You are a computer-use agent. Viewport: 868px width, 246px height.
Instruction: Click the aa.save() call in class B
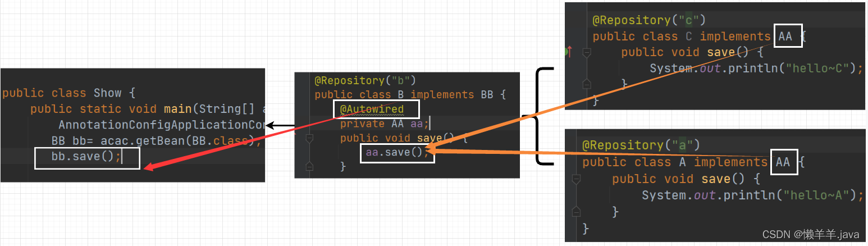[x=396, y=153]
